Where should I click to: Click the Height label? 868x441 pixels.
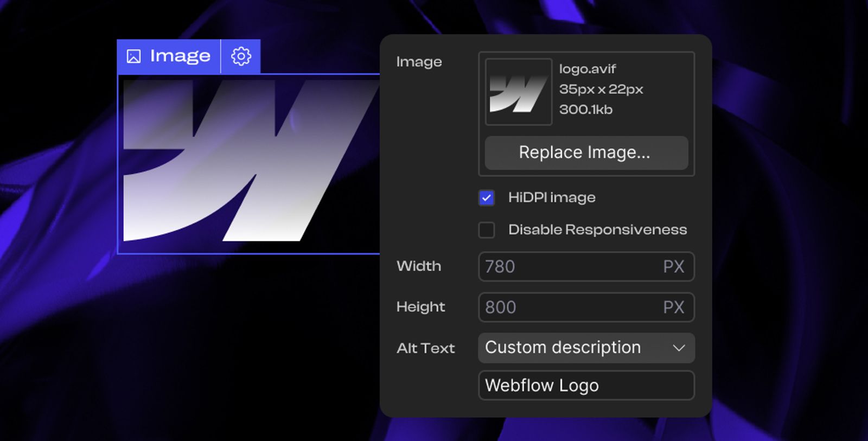(x=421, y=307)
